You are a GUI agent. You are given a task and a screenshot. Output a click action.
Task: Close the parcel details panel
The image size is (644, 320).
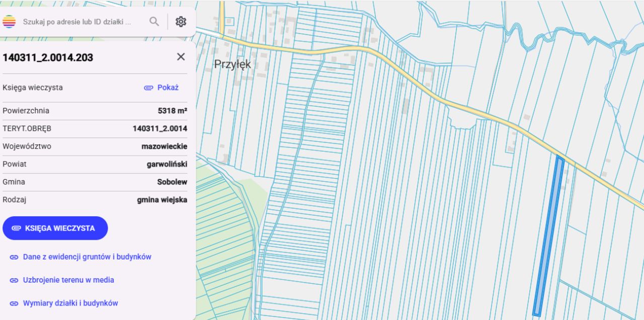click(181, 57)
